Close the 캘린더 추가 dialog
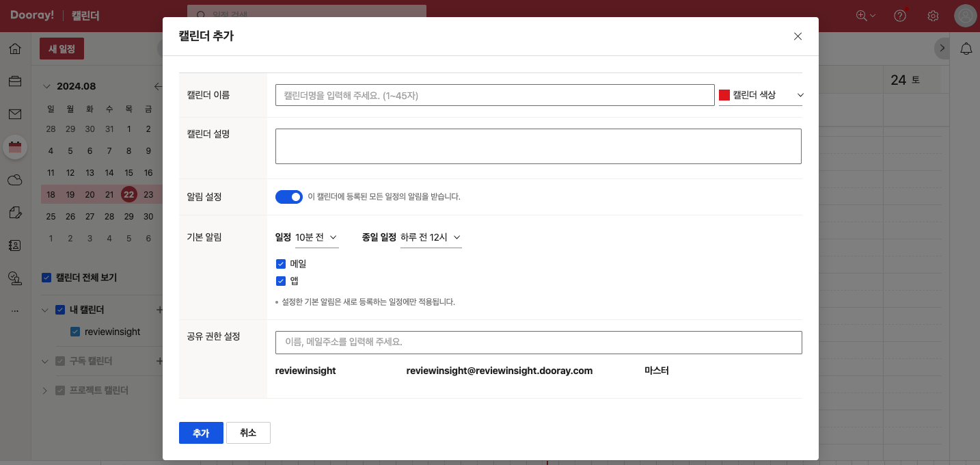 coord(798,36)
